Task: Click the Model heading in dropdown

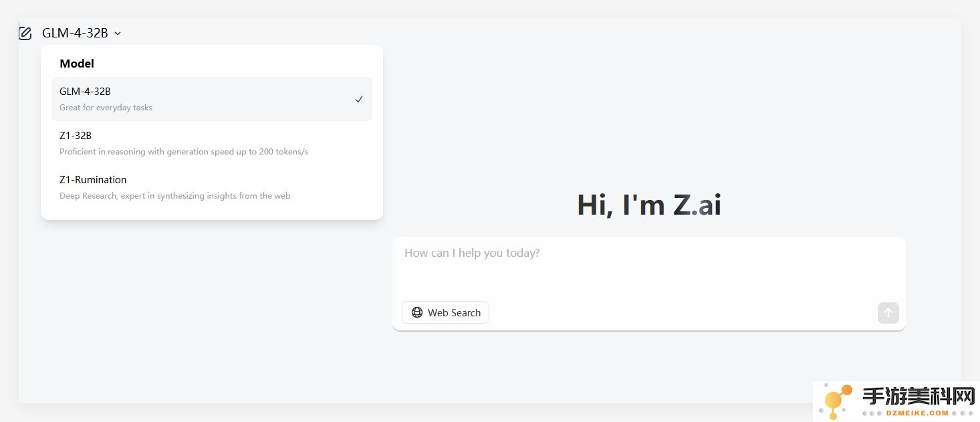Action: pyautogui.click(x=77, y=64)
